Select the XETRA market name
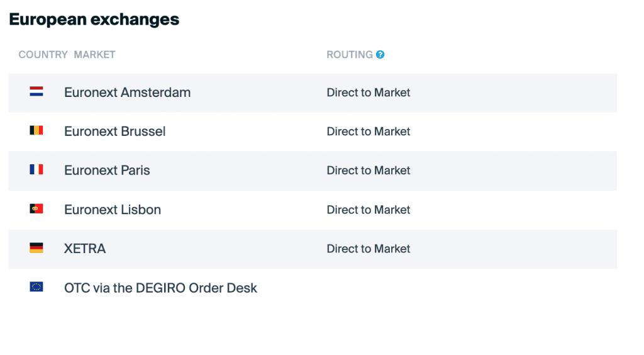644x355 pixels. (85, 249)
